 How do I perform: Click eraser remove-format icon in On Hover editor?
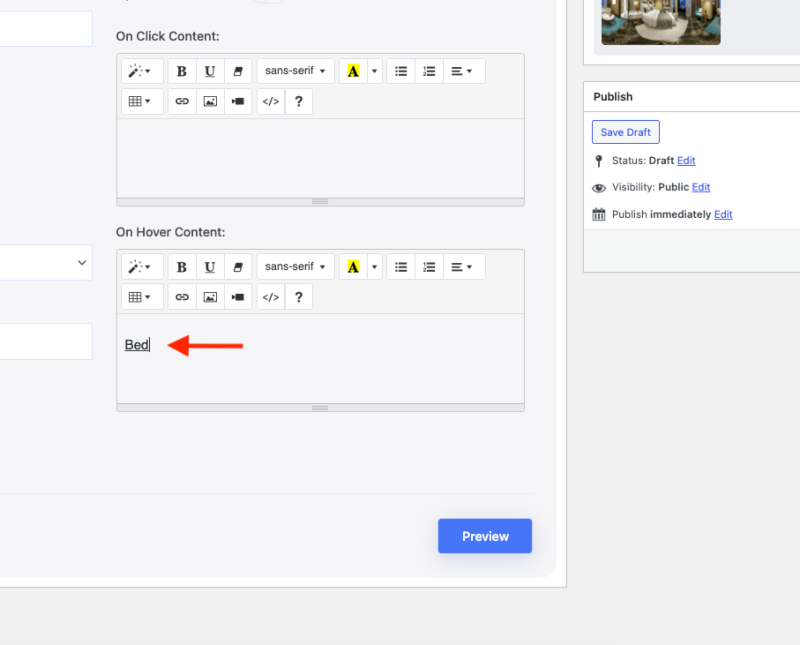click(238, 267)
